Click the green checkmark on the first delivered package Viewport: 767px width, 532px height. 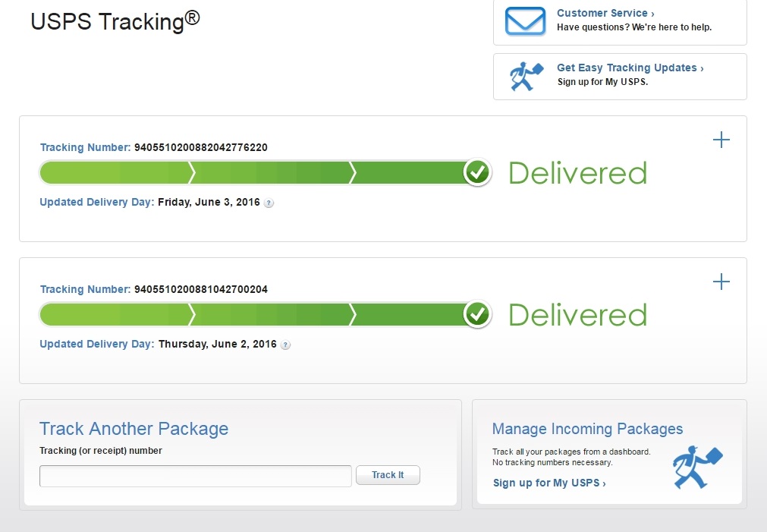coord(477,173)
